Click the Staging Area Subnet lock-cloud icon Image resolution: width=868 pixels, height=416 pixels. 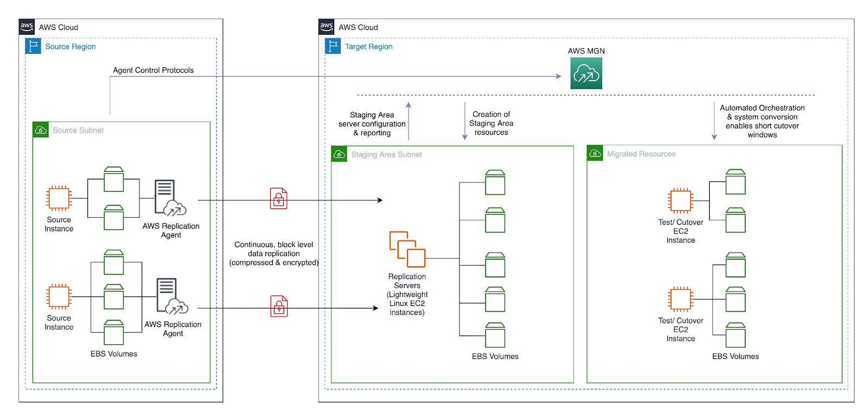339,154
